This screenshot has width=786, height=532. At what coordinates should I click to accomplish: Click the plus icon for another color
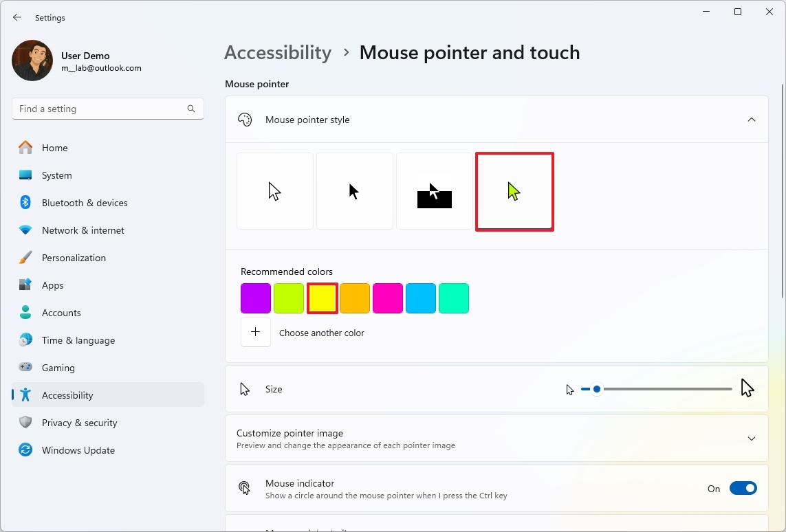coord(256,333)
